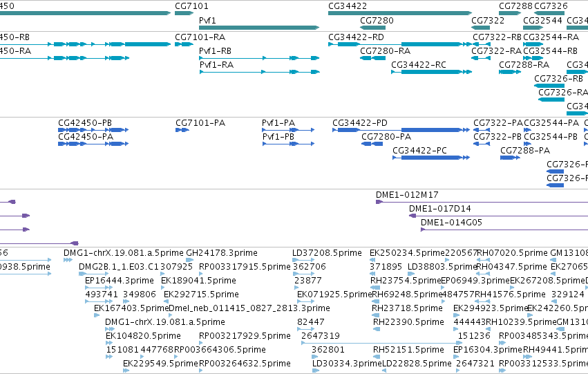Click the CG7280 gene label
Image resolution: width=588 pixels, height=374 pixels.
(377, 20)
